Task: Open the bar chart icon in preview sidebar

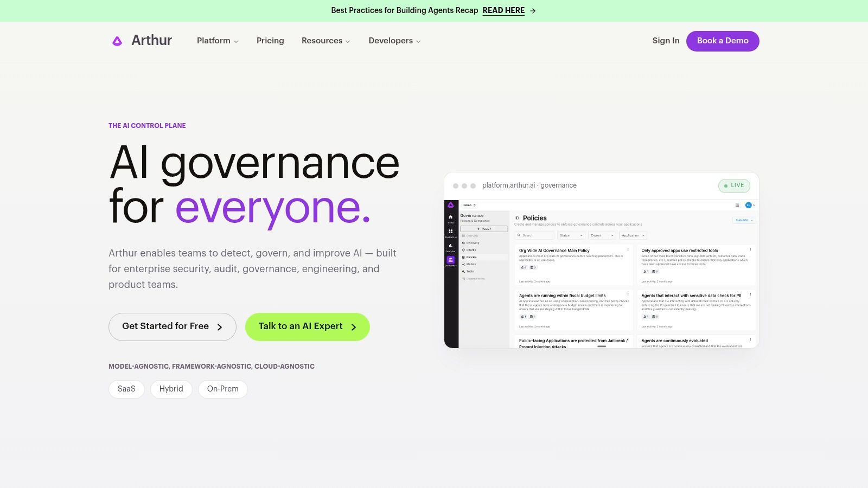Action: click(450, 247)
